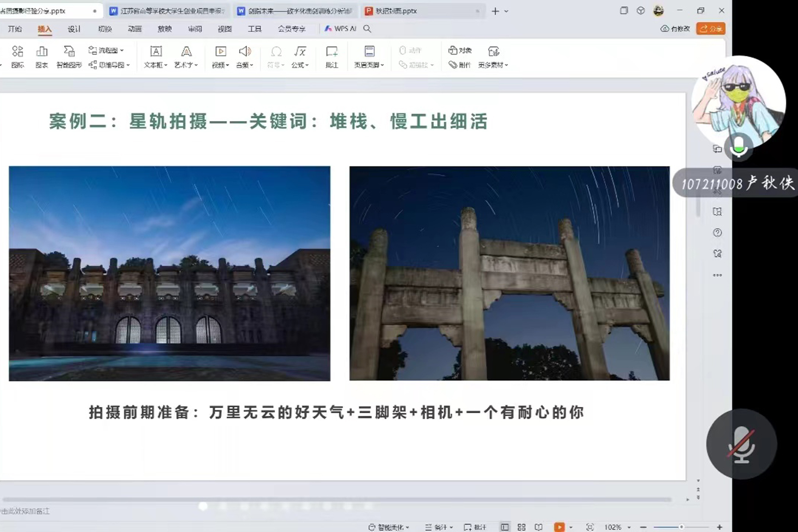Click the WPS AI search magnifier icon
The image size is (798, 532).
[367, 29]
